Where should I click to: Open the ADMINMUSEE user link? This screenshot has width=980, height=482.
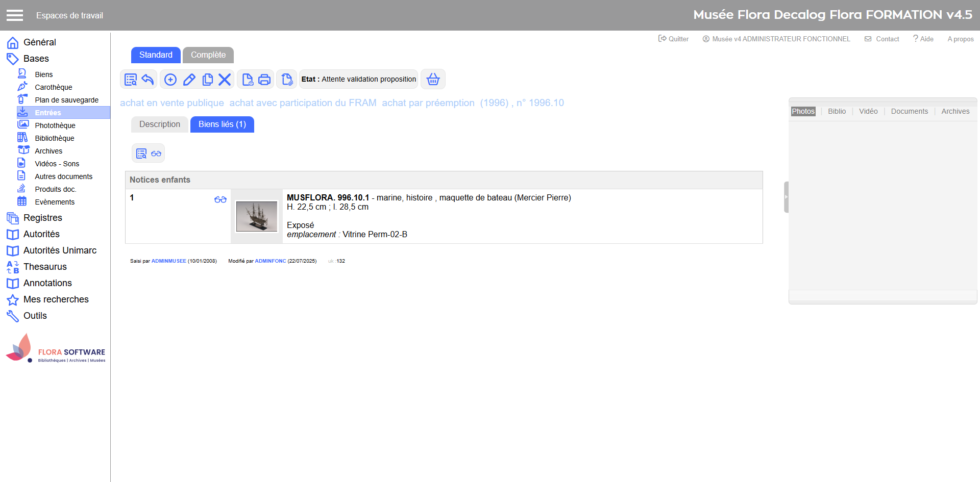168,261
